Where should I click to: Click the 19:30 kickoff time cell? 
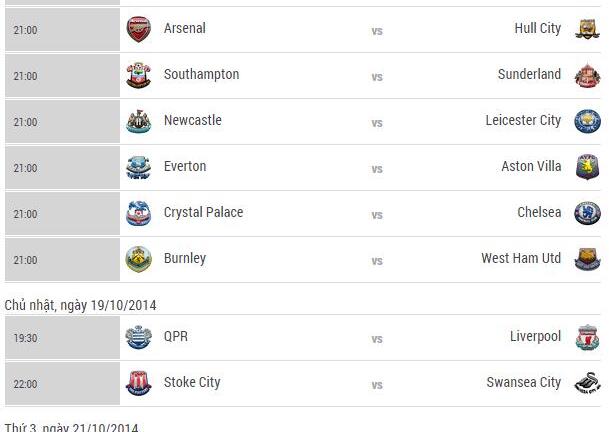click(62, 338)
